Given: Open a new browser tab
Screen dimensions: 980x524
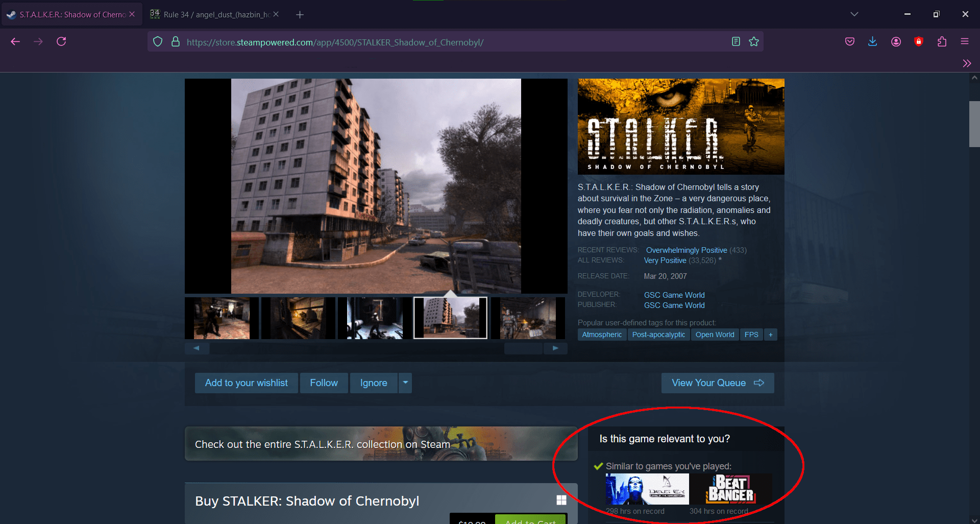Looking at the screenshot, I should [x=300, y=15].
